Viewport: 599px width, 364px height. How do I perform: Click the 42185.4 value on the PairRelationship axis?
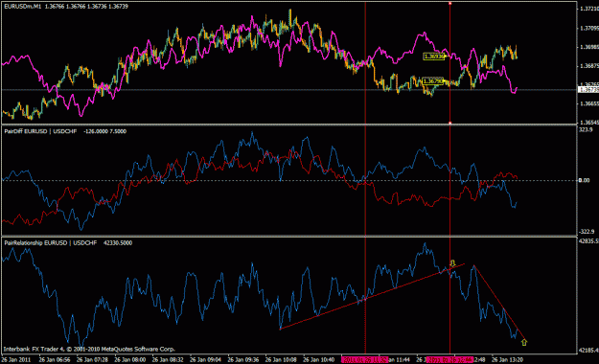(x=588, y=350)
